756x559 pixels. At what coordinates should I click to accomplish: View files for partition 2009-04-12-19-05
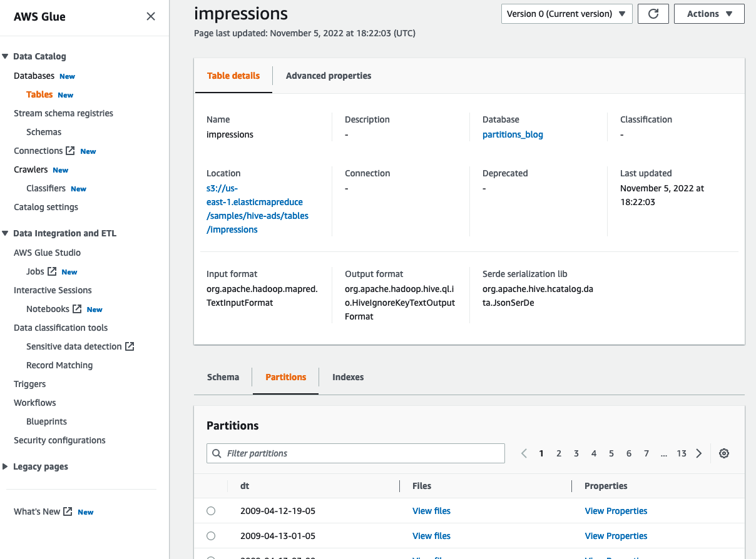[x=431, y=511]
